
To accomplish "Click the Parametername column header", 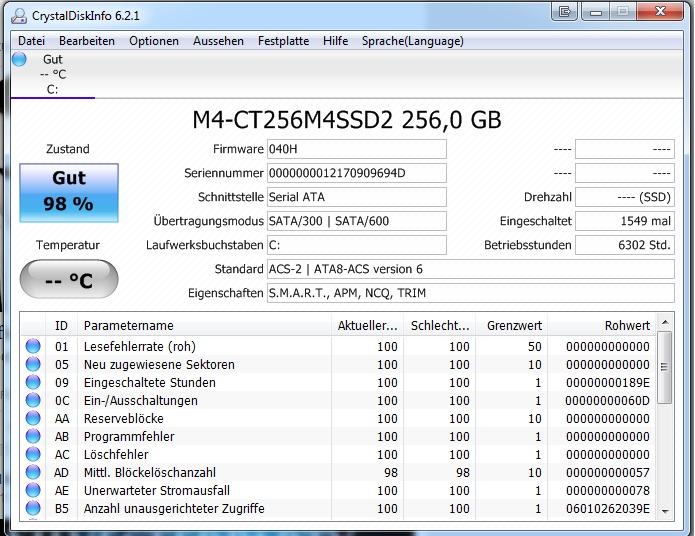I will (204, 325).
